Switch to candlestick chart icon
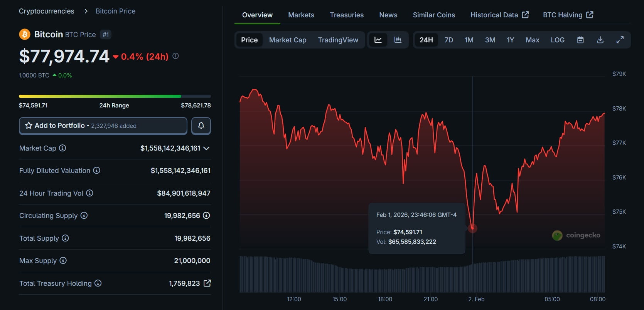 (398, 40)
